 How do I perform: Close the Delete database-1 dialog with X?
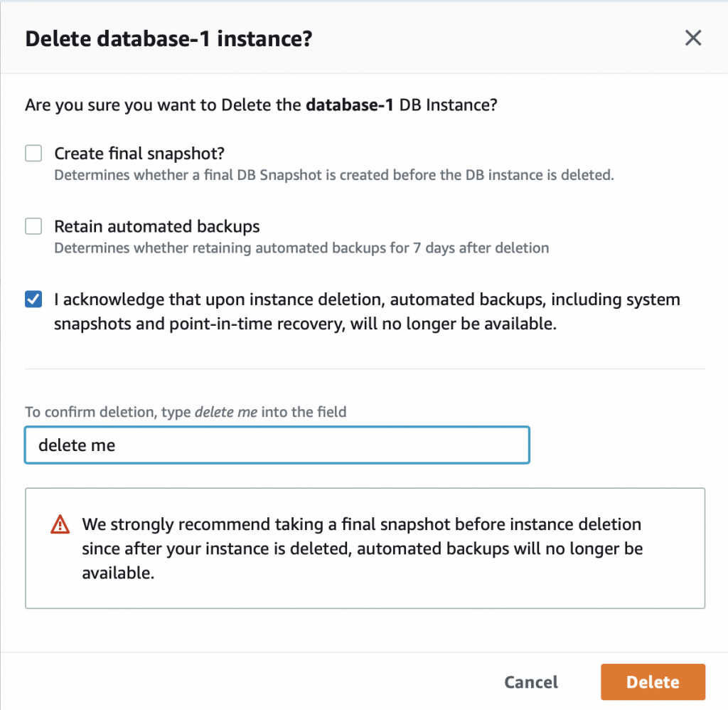point(692,38)
